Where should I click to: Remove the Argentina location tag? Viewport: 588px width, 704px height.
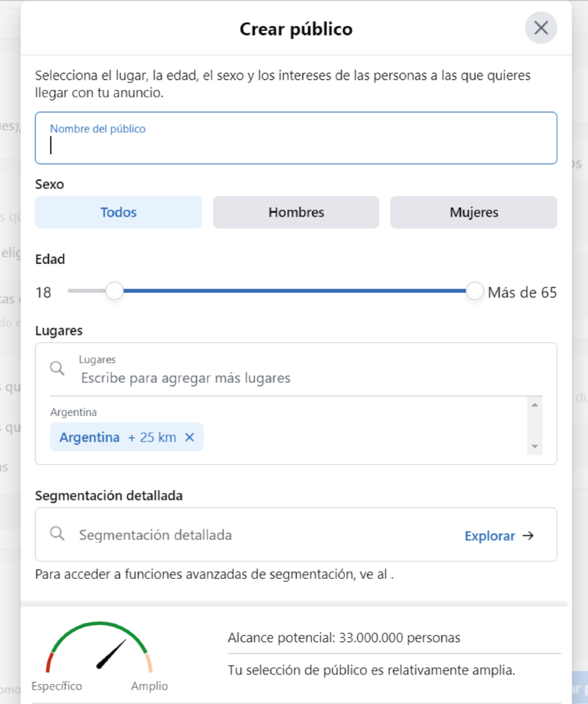click(x=190, y=437)
